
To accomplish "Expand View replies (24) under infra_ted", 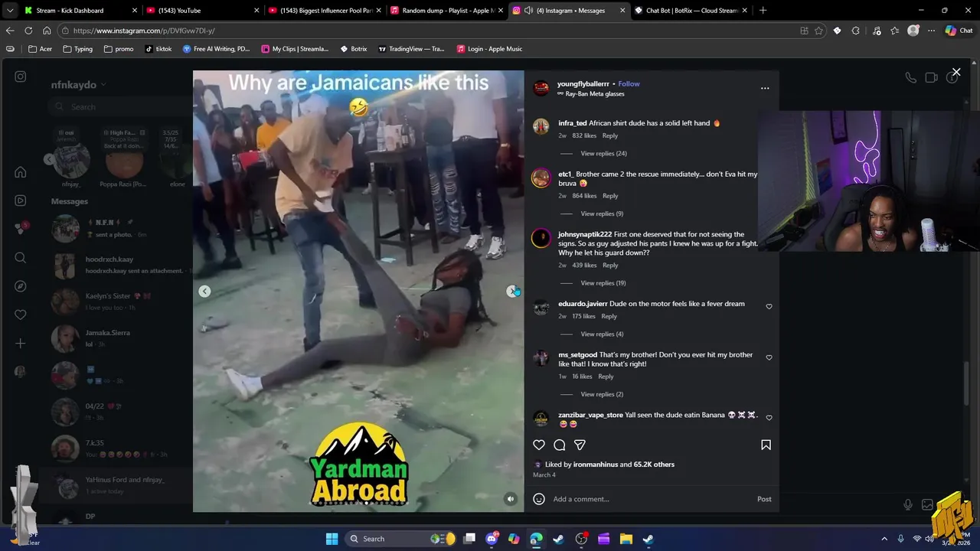I will point(603,154).
